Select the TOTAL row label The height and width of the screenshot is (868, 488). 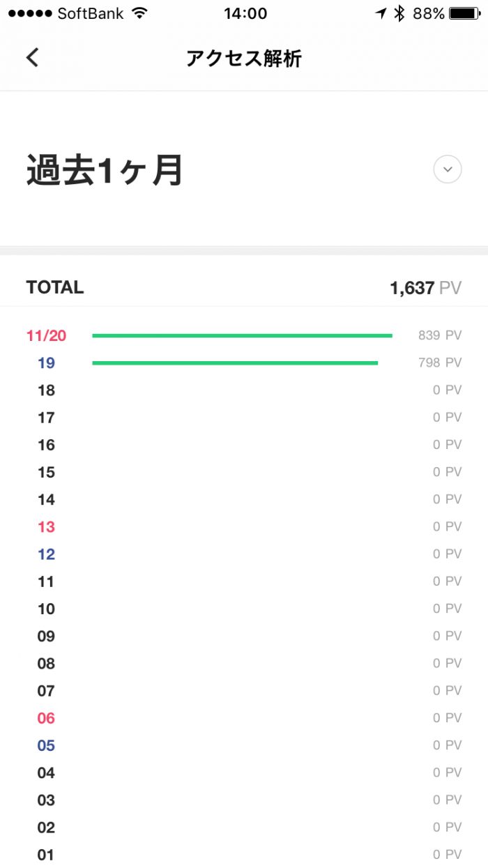55,287
